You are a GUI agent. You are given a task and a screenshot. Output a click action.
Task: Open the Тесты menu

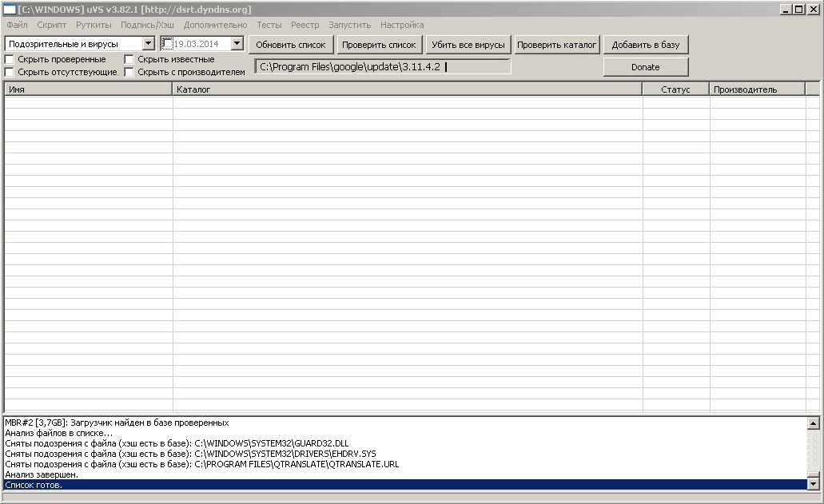(269, 25)
